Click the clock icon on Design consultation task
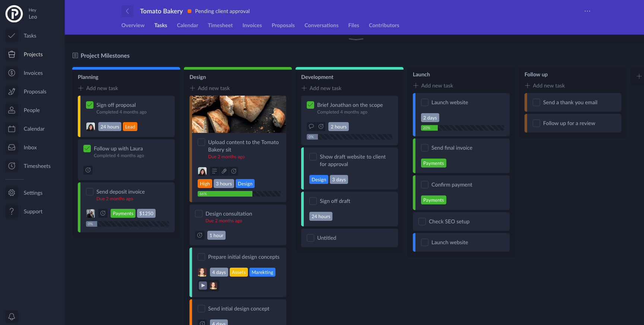The width and height of the screenshot is (644, 325). 200,235
